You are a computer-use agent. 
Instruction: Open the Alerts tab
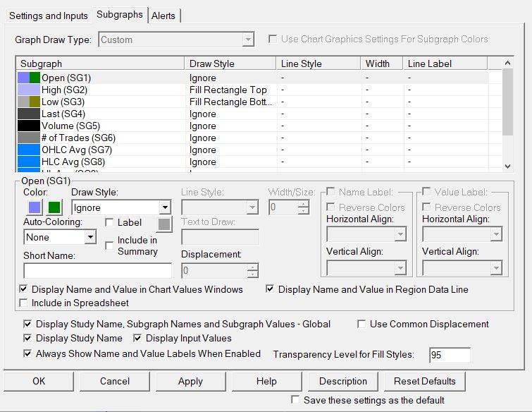pos(163,16)
